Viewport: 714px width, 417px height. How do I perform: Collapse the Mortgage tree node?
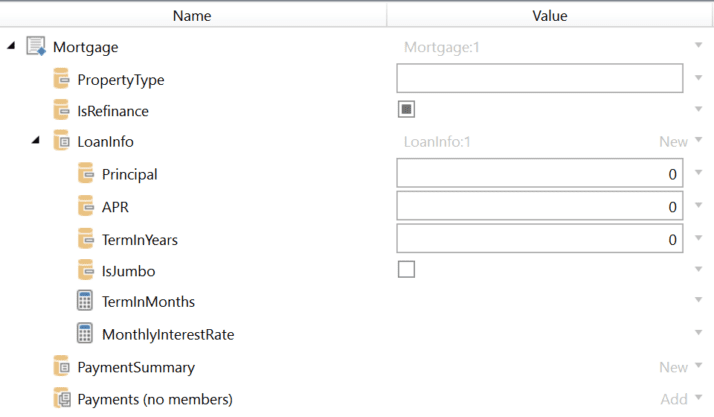[11, 45]
